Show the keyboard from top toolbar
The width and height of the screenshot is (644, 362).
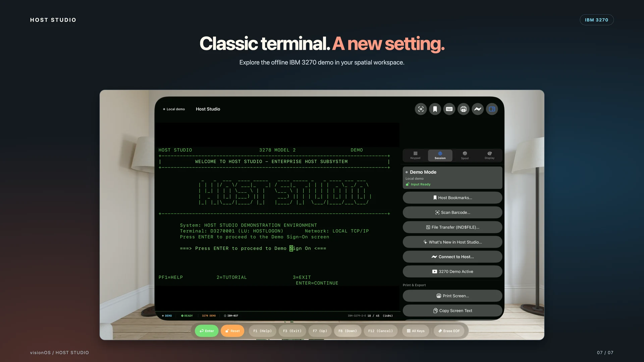pos(449,109)
